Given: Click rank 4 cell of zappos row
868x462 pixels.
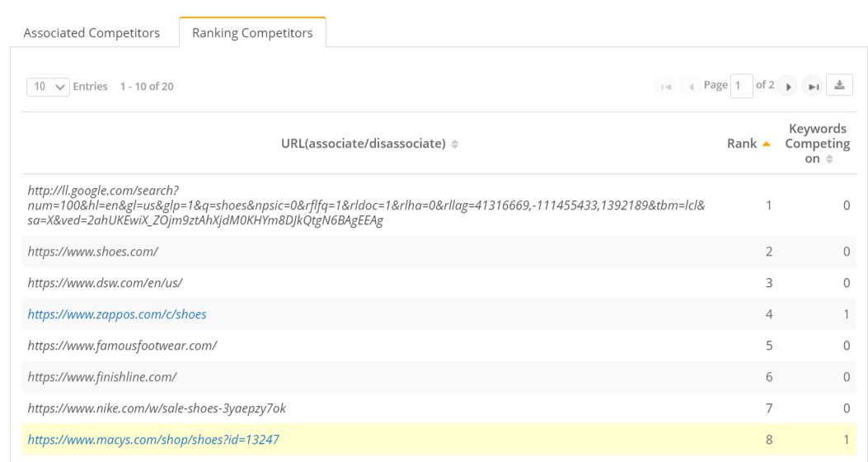Looking at the screenshot, I should [x=769, y=314].
